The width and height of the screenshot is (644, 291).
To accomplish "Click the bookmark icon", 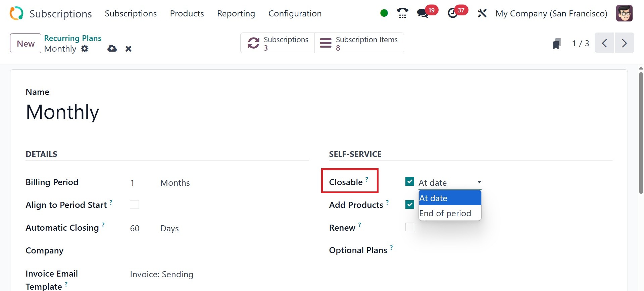I will point(556,44).
